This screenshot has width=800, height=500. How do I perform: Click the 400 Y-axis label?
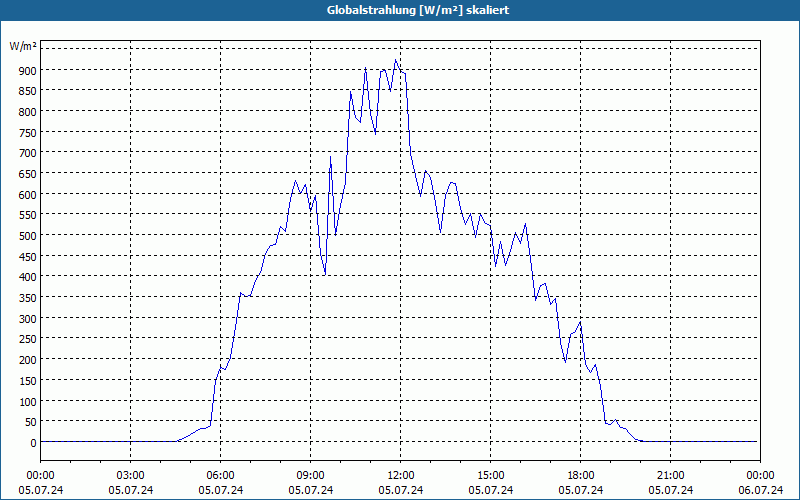[29, 278]
